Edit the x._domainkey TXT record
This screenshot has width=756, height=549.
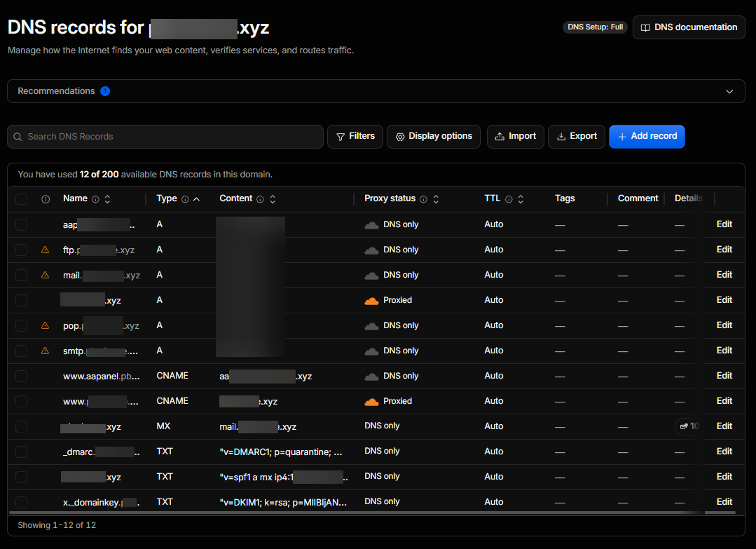point(724,502)
